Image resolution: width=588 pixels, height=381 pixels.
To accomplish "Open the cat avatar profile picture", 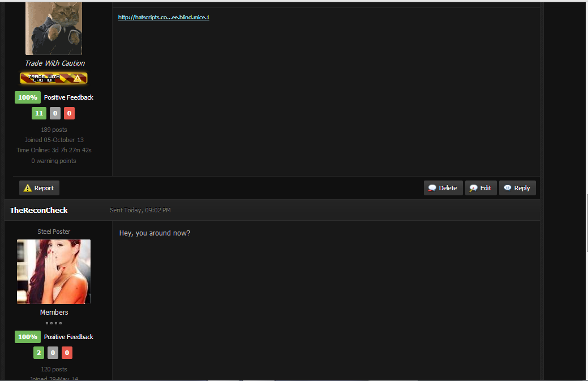I will click(x=54, y=28).
